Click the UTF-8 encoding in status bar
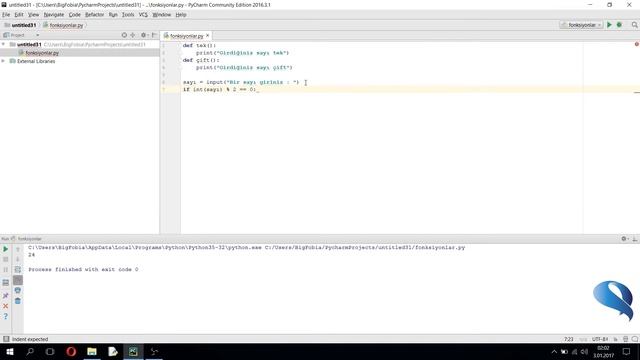This screenshot has height=360, width=640. (600, 339)
